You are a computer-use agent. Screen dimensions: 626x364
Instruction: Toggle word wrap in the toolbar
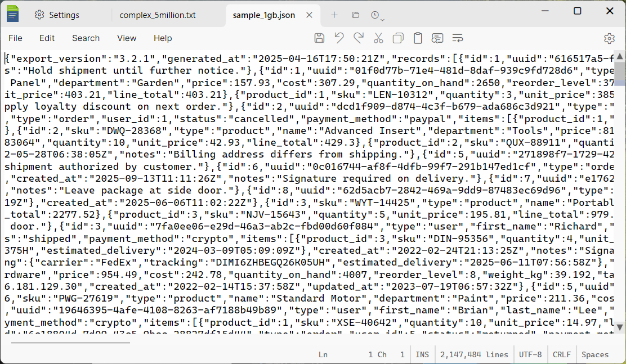point(457,38)
